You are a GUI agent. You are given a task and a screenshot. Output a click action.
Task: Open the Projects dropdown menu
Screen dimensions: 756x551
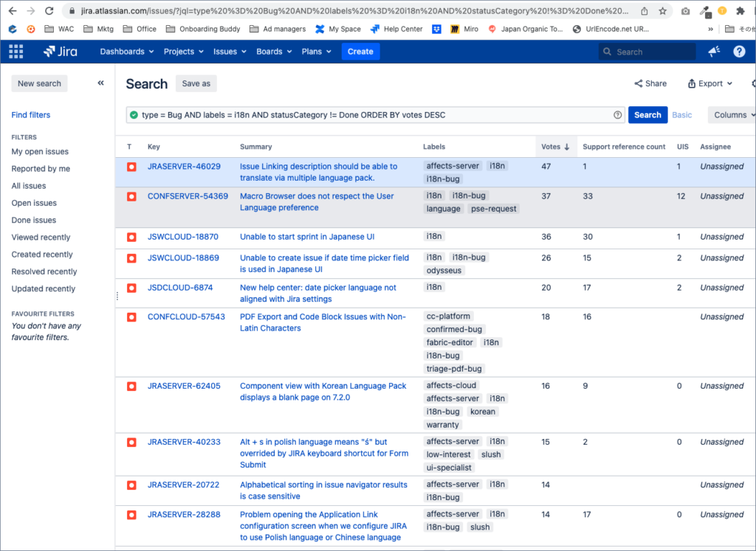(x=184, y=52)
